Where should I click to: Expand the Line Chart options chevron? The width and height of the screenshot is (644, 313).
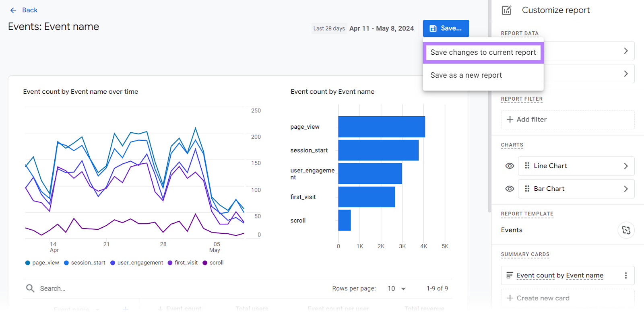pos(625,166)
